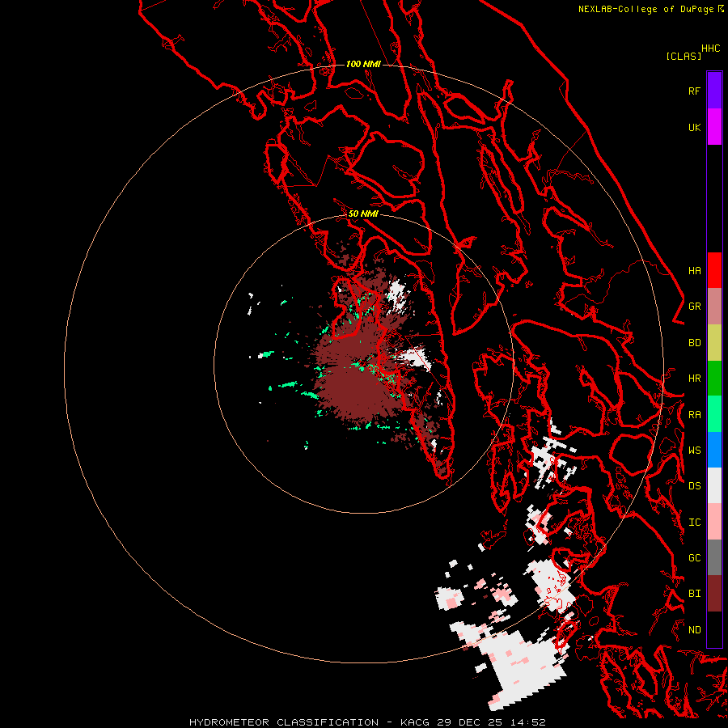Click the GC gray legend swatch

pyautogui.click(x=714, y=557)
